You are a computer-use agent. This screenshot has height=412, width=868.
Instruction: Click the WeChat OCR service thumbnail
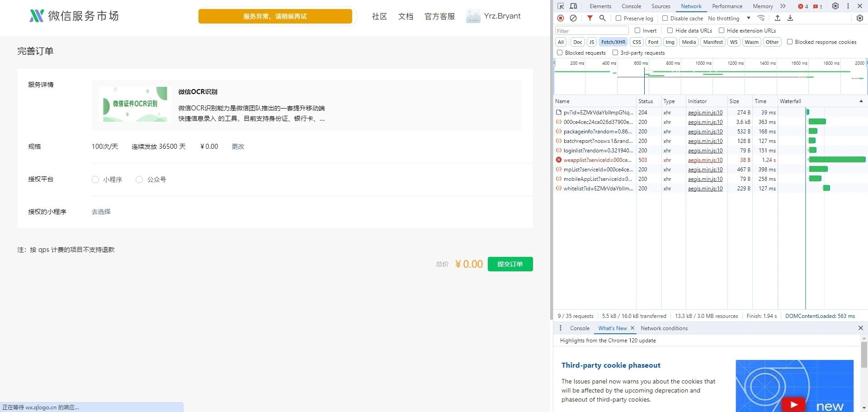coord(135,104)
